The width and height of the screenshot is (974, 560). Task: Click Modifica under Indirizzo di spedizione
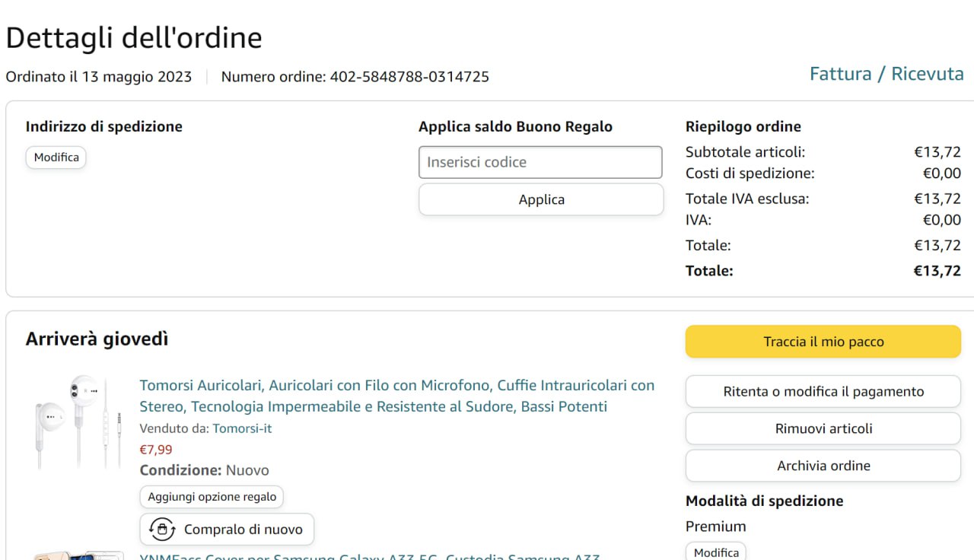[56, 157]
